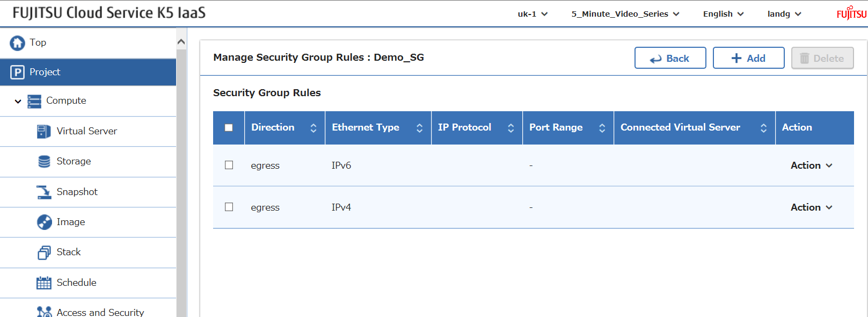868x317 pixels.
Task: Click the sidebar scrollbar up arrow
Action: click(181, 42)
